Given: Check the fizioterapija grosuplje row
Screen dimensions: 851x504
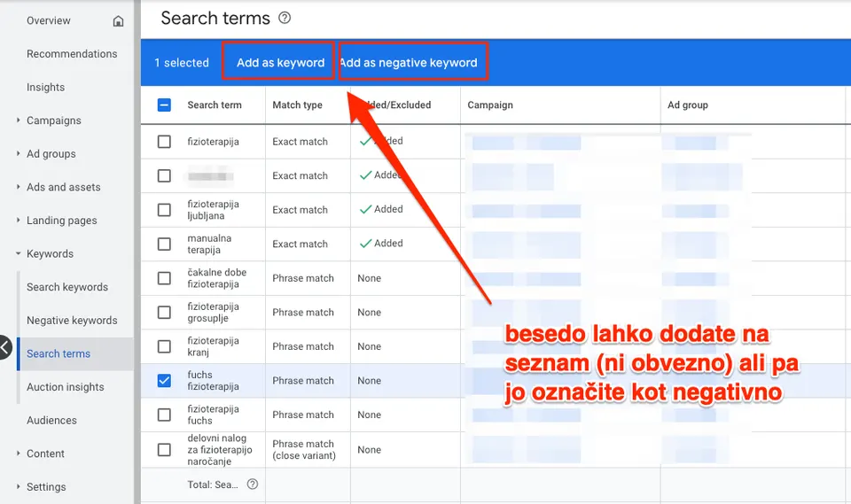Looking at the screenshot, I should pyautogui.click(x=164, y=313).
